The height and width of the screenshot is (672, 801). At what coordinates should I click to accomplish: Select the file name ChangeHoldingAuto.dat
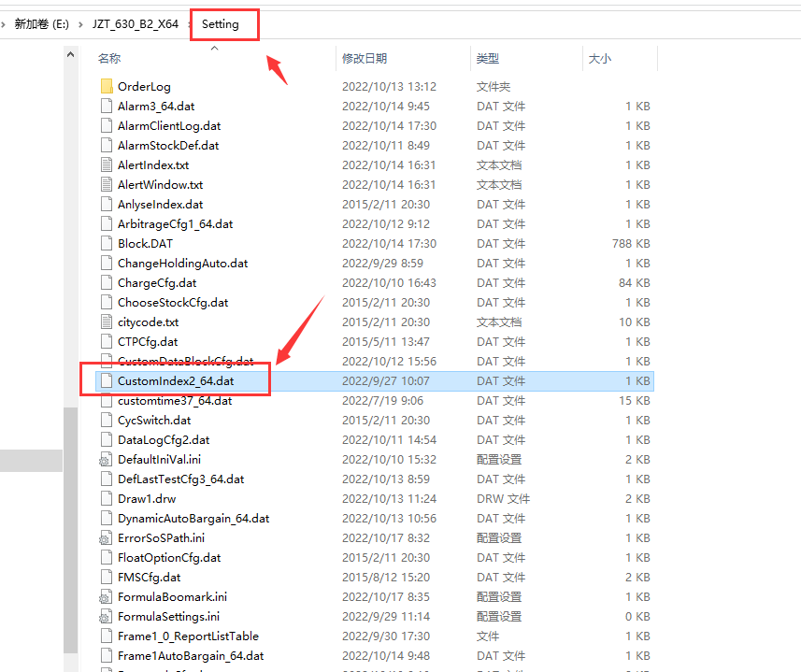click(182, 264)
